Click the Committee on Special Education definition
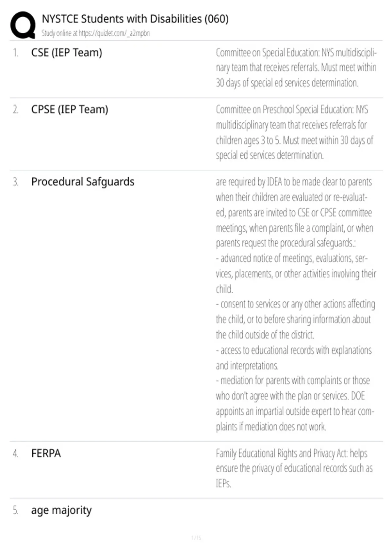The height and width of the screenshot is (556, 392). (x=296, y=68)
